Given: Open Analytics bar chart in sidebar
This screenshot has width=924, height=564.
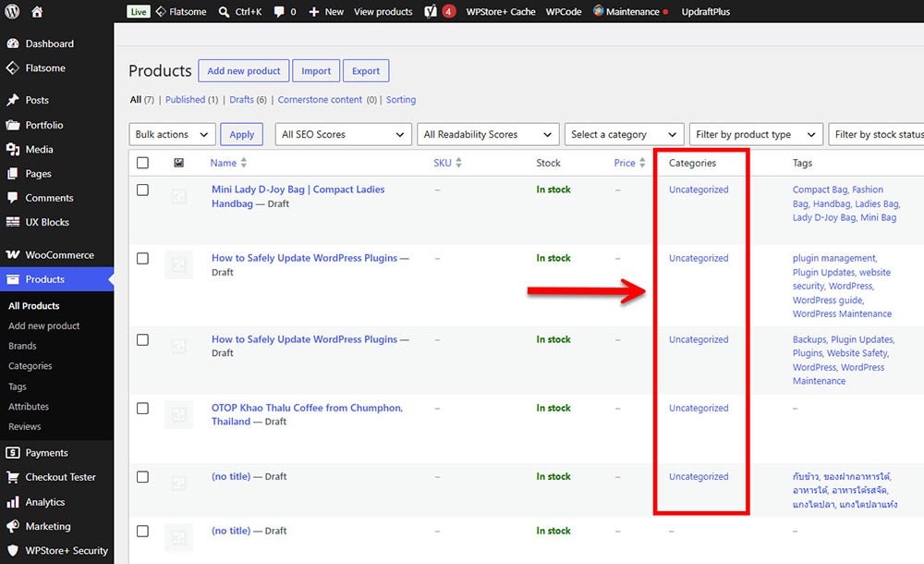Looking at the screenshot, I should pyautogui.click(x=12, y=502).
